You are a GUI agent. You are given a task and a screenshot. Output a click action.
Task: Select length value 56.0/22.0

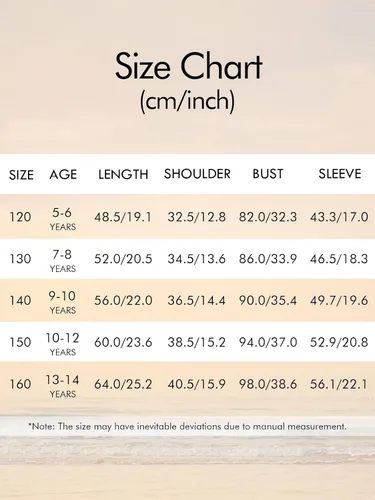click(123, 301)
